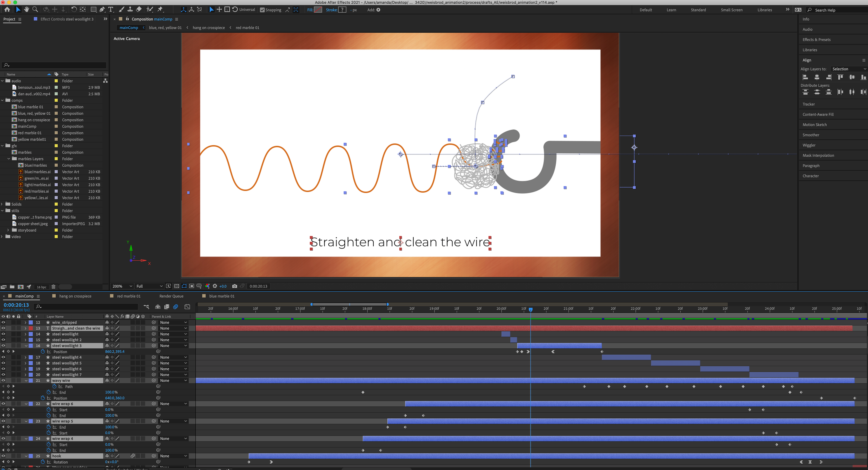The height and width of the screenshot is (470, 868).
Task: Hide the steel woollight 3 layer
Action: click(x=3, y=346)
